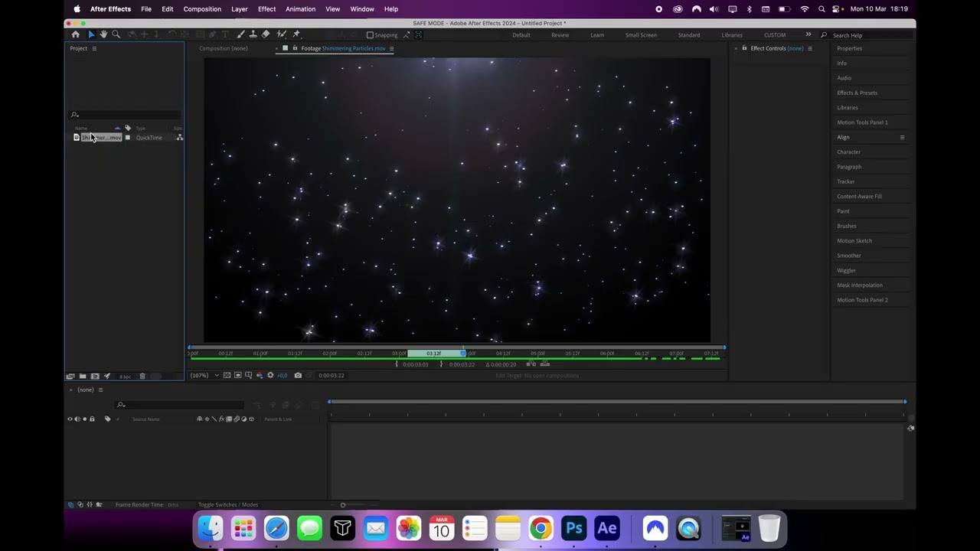The width and height of the screenshot is (980, 551).
Task: Click the Reset Exposure icon
Action: point(270,375)
